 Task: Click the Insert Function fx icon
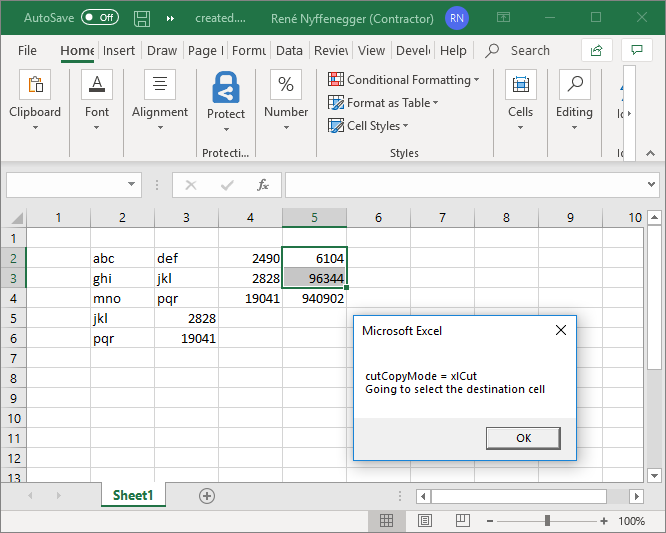(x=263, y=185)
